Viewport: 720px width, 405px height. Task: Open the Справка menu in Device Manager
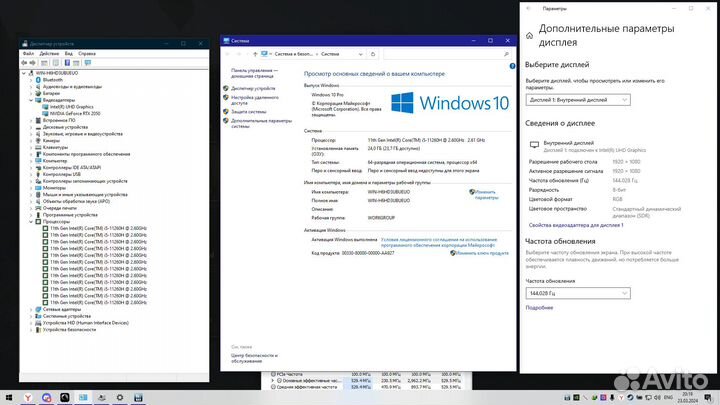[x=88, y=53]
